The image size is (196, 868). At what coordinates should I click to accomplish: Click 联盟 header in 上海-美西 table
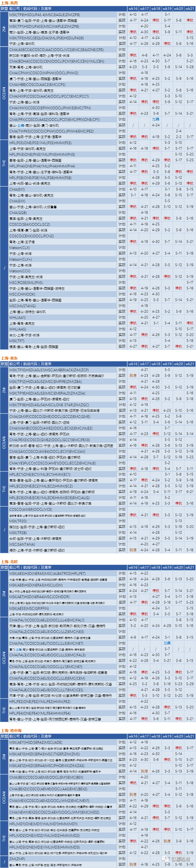[4, 9]
